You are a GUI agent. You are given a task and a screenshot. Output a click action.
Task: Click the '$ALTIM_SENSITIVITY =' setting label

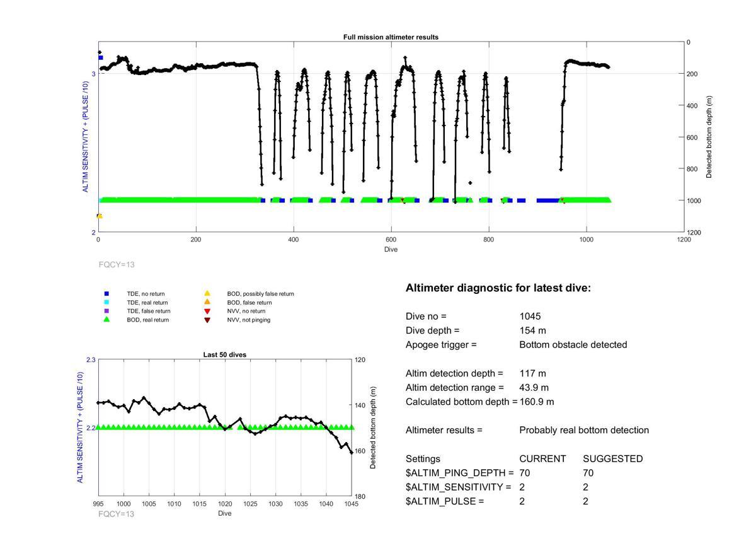point(458,487)
